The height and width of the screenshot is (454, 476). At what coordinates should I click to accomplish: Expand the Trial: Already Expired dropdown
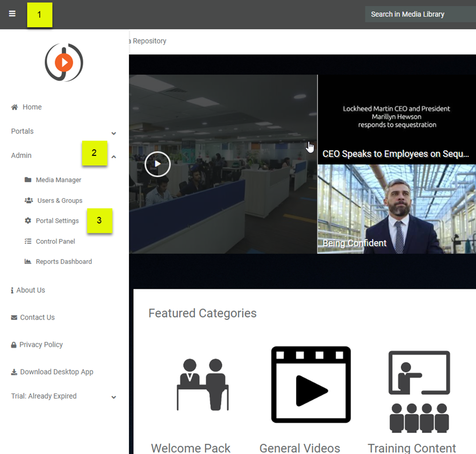click(114, 397)
